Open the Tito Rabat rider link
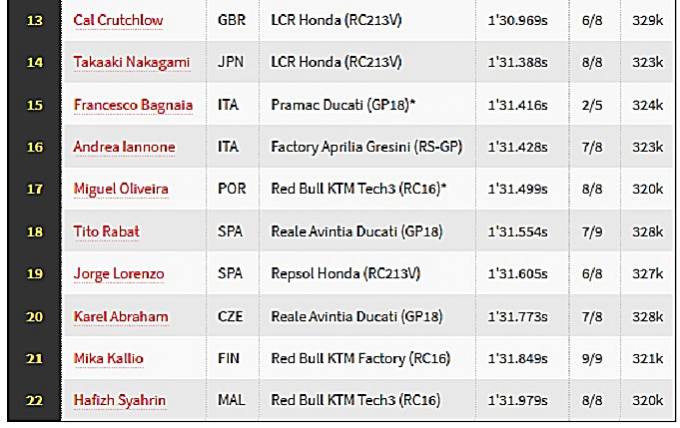This screenshot has width=680, height=428. [106, 232]
